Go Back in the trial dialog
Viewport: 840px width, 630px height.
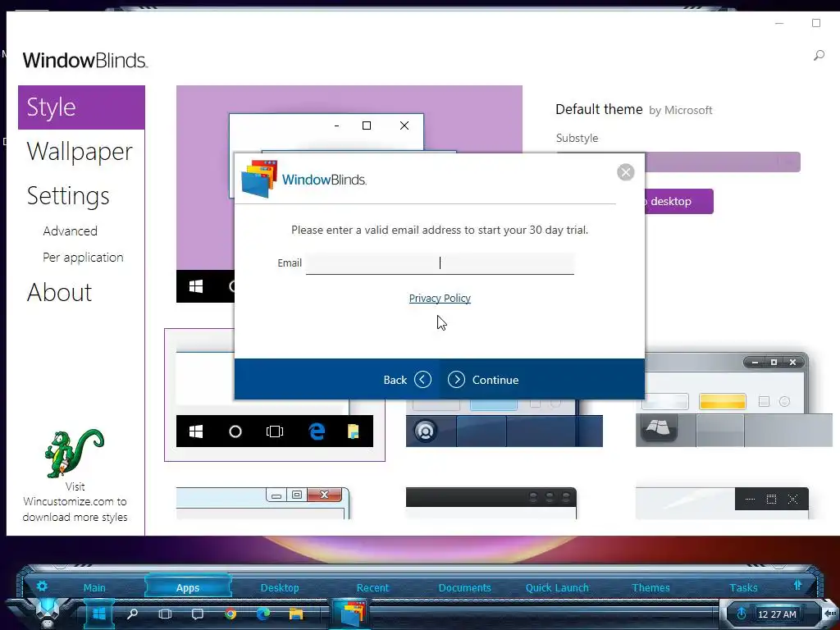pyautogui.click(x=407, y=380)
